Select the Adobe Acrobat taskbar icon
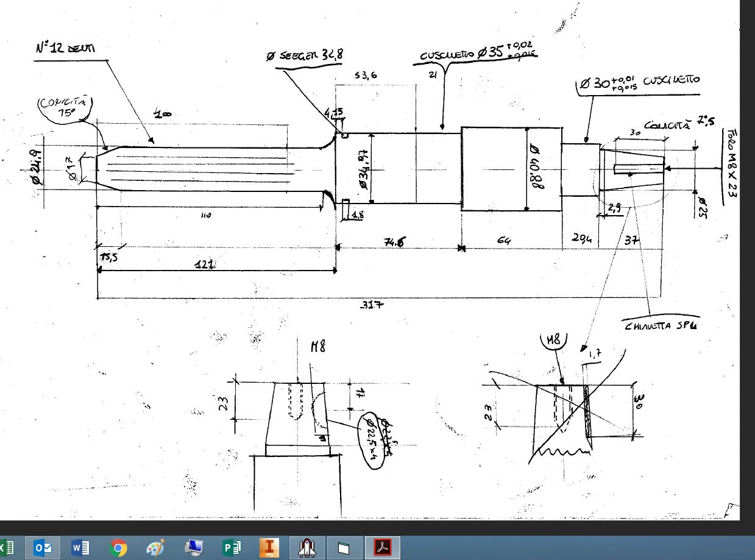The width and height of the screenshot is (755, 560). [382, 548]
